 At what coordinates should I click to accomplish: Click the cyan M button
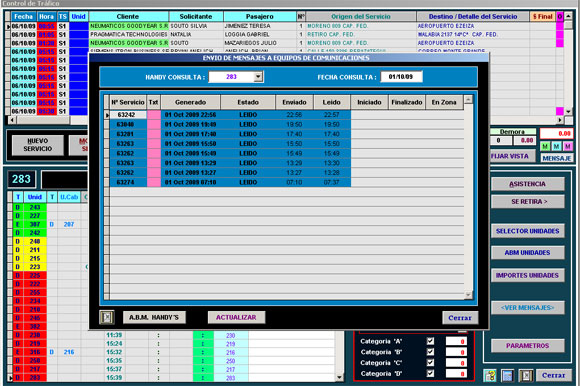click(x=556, y=146)
